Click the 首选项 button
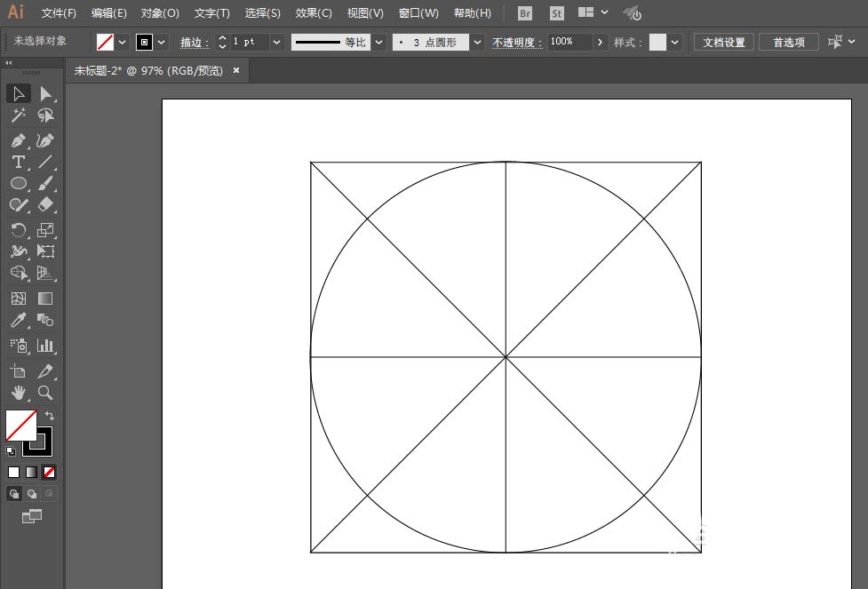Screen dimensions: 868x589 click(789, 42)
